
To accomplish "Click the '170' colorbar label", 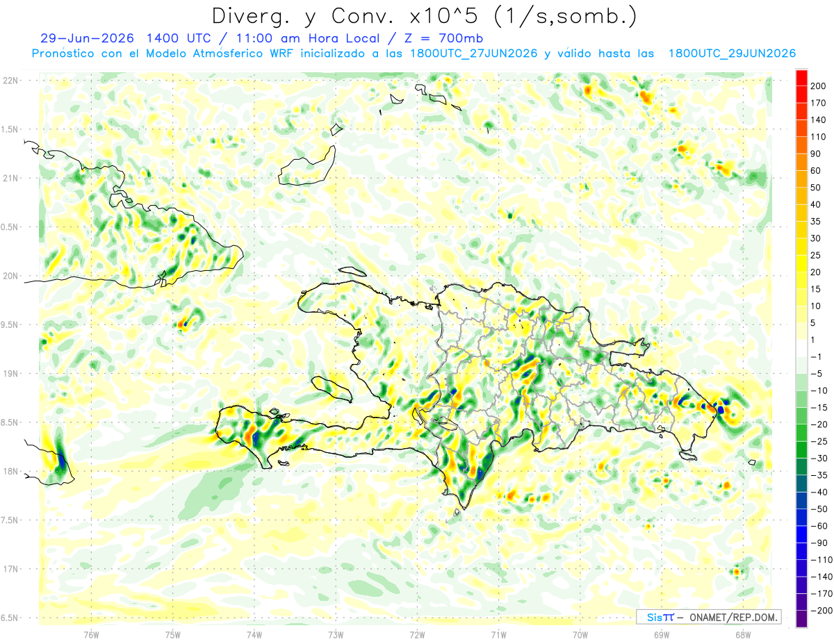I will pos(819,102).
